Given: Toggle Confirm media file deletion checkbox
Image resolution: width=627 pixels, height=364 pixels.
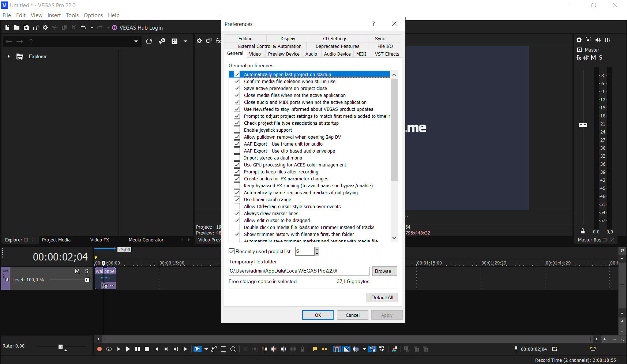Looking at the screenshot, I should tap(237, 81).
